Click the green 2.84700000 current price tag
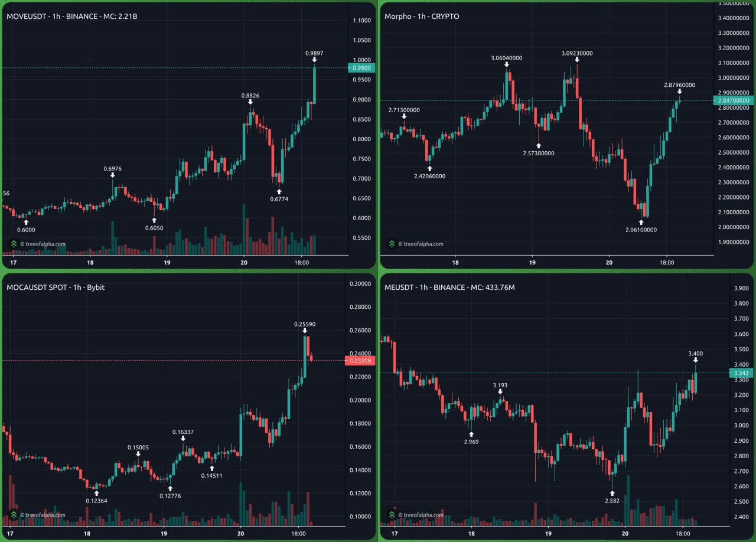 tap(734, 100)
